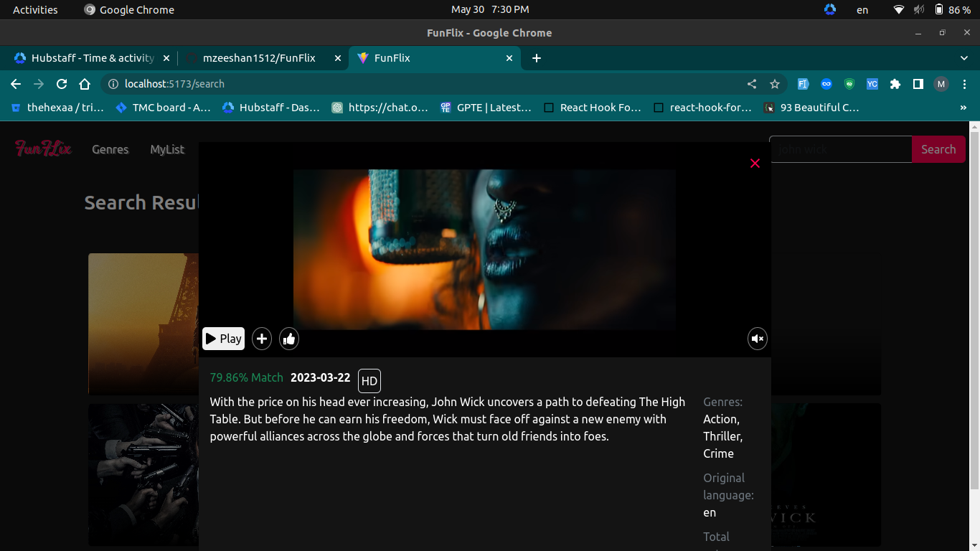980x551 pixels.
Task: Select the Eiffel Tower movie poster
Action: point(143,324)
